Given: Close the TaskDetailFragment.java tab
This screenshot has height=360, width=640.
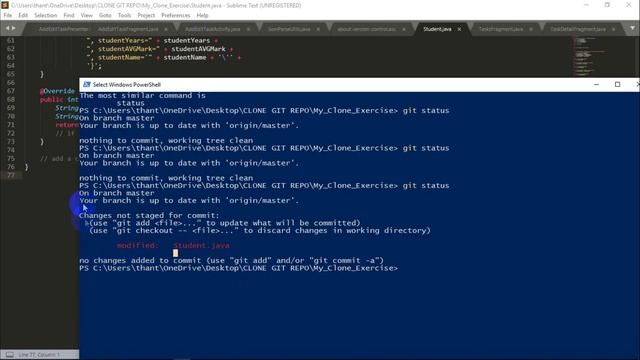Looking at the screenshot, I should (613, 29).
